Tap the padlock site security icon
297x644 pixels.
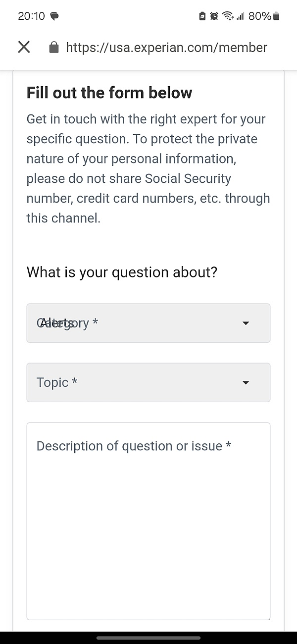point(54,47)
